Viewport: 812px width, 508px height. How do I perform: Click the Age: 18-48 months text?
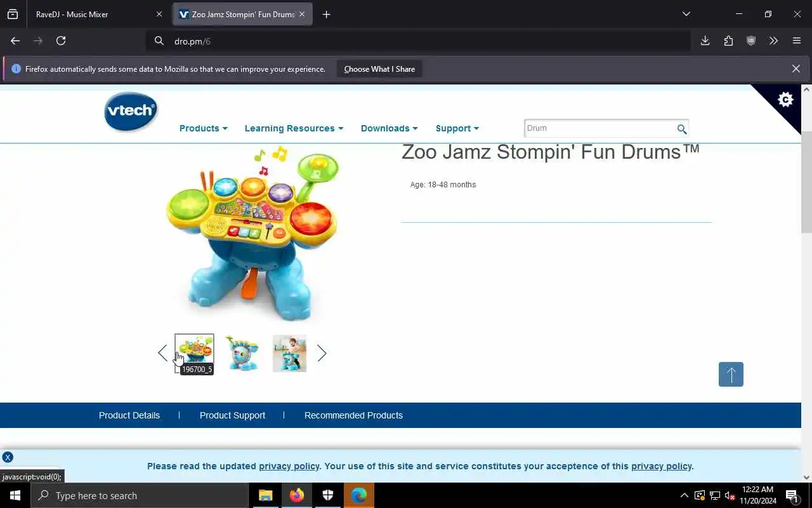coord(443,185)
